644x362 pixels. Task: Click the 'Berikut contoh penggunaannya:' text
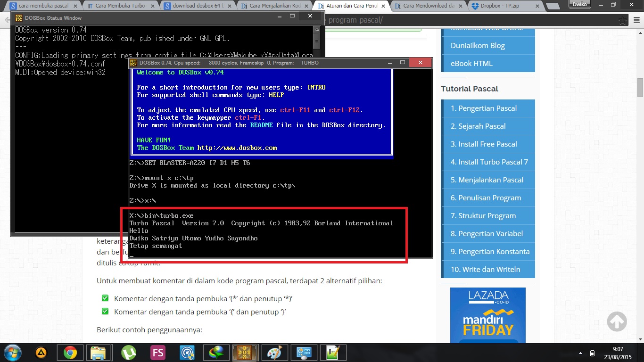(x=149, y=330)
